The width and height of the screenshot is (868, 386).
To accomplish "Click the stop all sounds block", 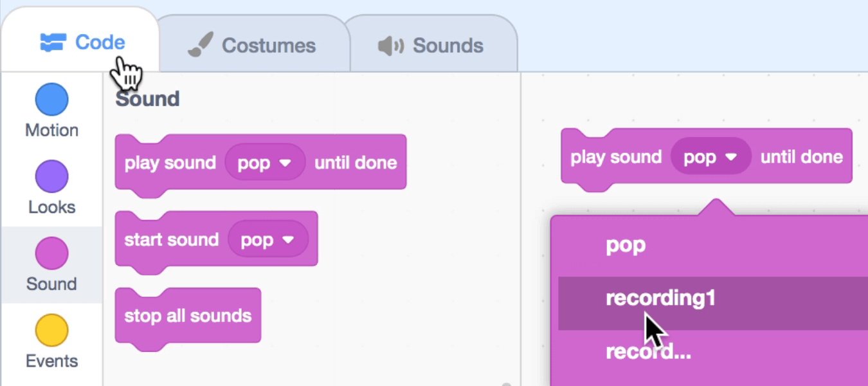I will [188, 316].
